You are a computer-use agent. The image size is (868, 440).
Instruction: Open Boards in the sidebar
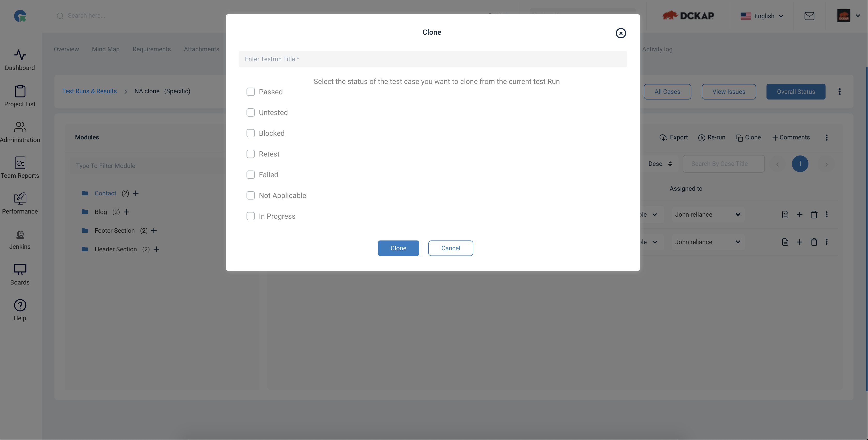(20, 275)
